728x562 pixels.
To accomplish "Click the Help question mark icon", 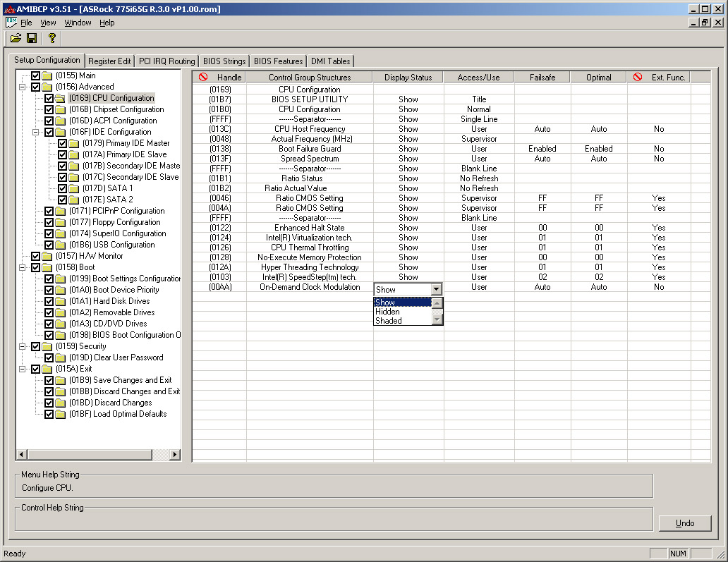I will (51, 38).
